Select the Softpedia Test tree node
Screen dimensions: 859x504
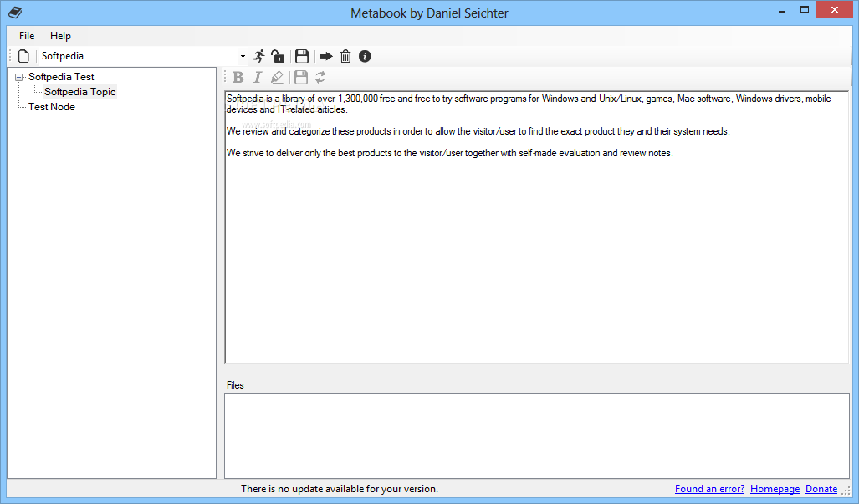pyautogui.click(x=61, y=77)
